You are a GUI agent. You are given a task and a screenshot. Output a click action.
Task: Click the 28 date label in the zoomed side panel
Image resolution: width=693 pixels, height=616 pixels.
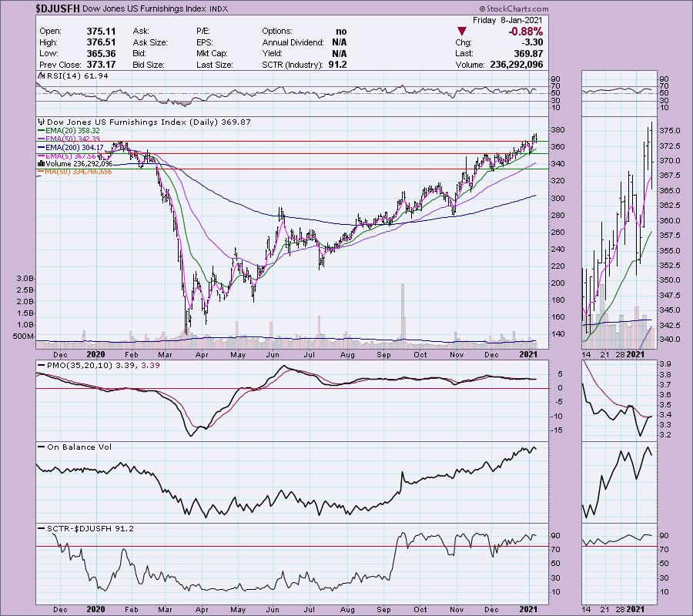point(620,354)
